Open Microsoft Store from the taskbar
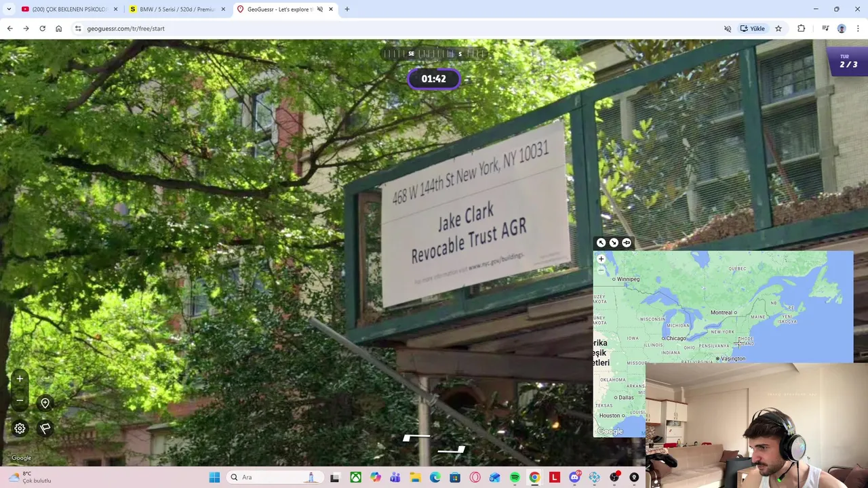This screenshot has width=868, height=488. pos(455,477)
